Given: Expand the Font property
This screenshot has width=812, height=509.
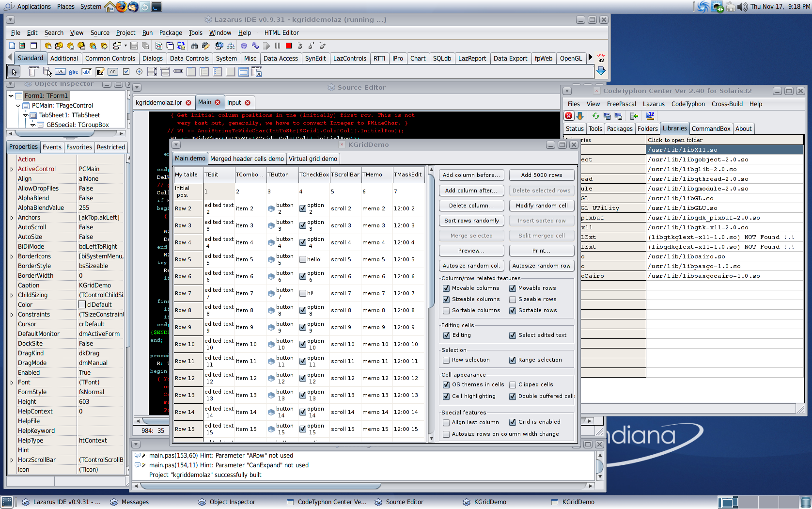Looking at the screenshot, I should tap(12, 382).
